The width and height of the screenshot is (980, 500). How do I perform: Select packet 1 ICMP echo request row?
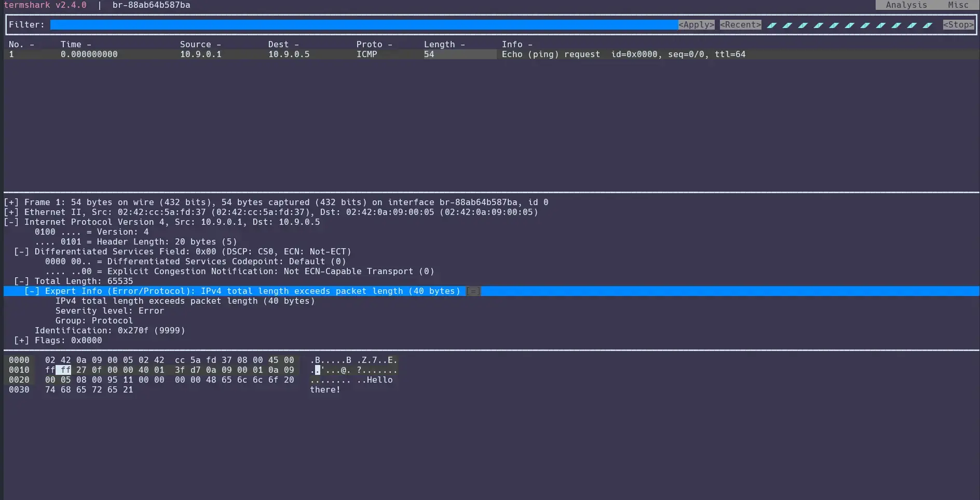click(x=492, y=55)
